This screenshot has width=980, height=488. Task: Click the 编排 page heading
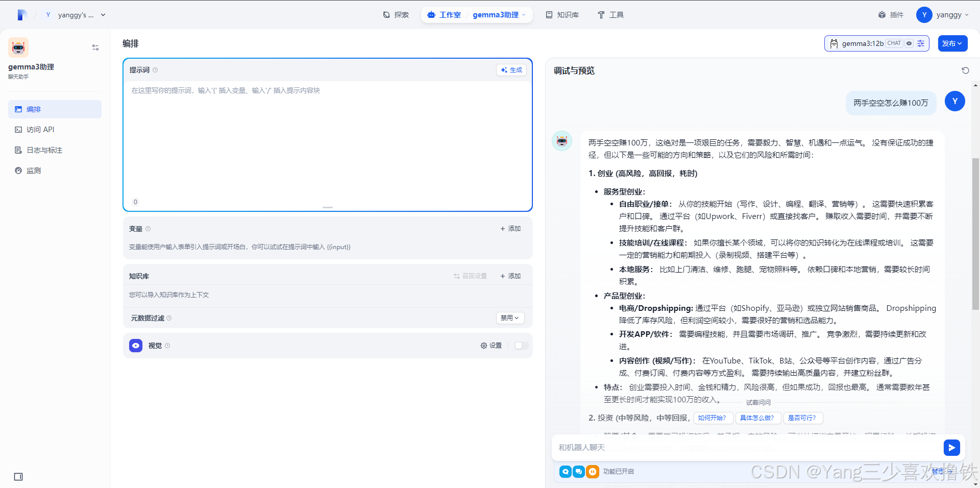[131, 43]
